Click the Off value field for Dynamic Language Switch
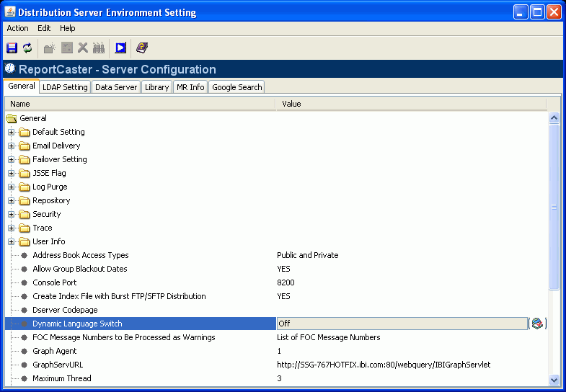The image size is (566, 392). pyautogui.click(x=402, y=324)
